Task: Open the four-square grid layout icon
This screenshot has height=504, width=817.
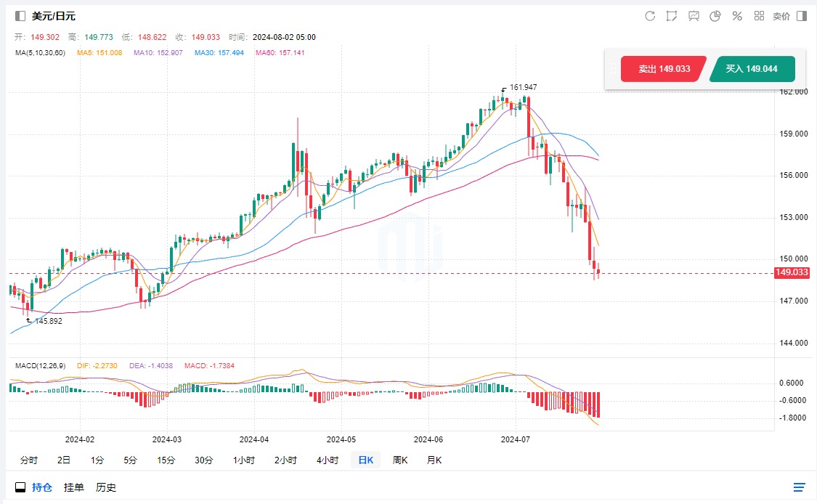Action: pyautogui.click(x=759, y=16)
